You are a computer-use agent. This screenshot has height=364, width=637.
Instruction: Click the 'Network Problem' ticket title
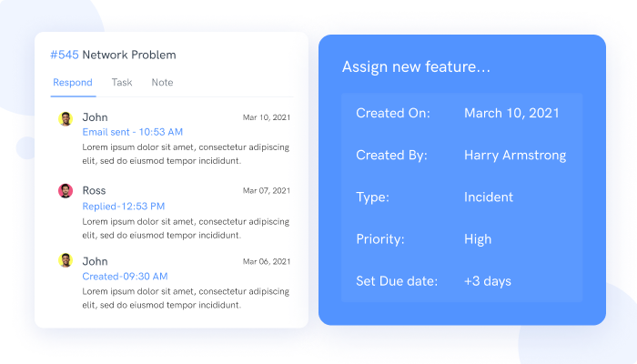129,55
